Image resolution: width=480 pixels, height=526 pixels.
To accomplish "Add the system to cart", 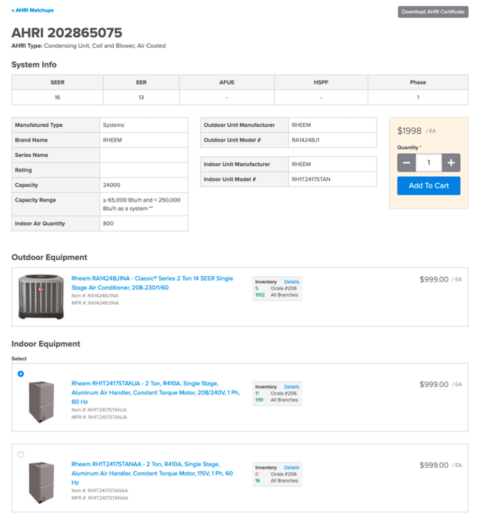I will point(429,186).
